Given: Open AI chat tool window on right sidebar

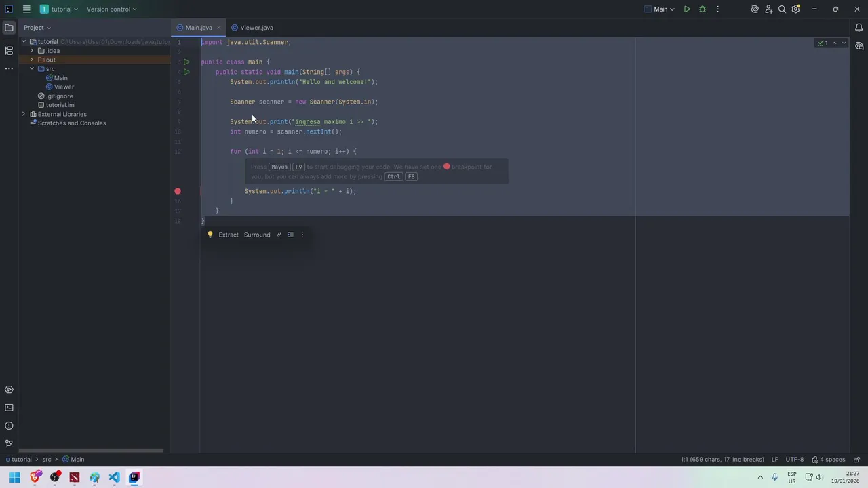Looking at the screenshot, I should click(x=859, y=46).
